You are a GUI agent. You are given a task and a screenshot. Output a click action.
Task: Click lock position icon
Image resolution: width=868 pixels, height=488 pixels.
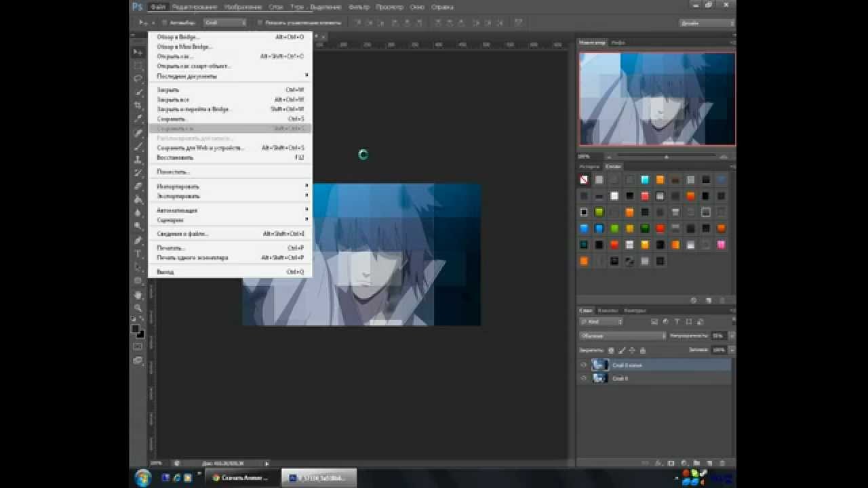pyautogui.click(x=633, y=350)
